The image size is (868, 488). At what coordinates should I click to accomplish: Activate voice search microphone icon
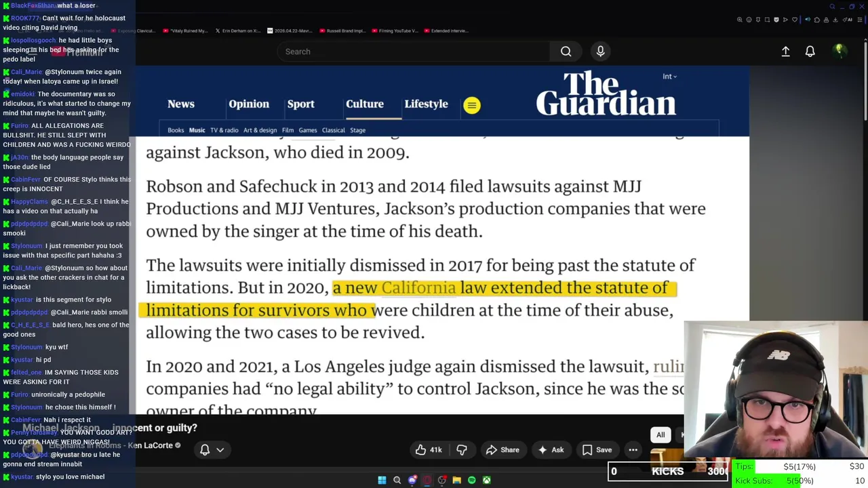coord(600,52)
